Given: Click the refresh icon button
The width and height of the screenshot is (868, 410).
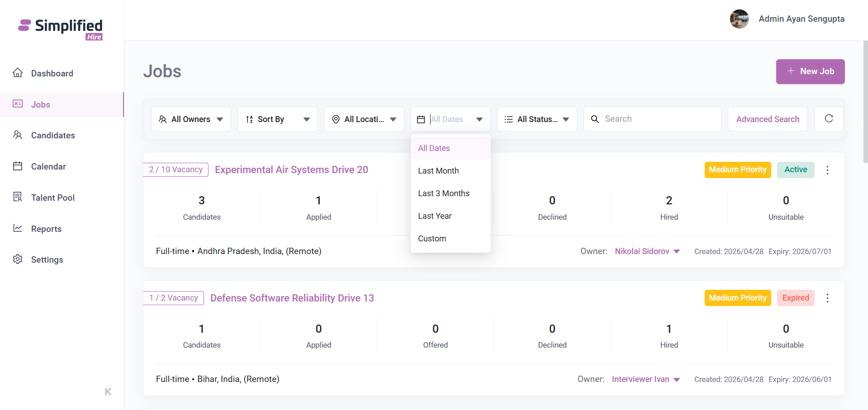Looking at the screenshot, I should click(829, 119).
